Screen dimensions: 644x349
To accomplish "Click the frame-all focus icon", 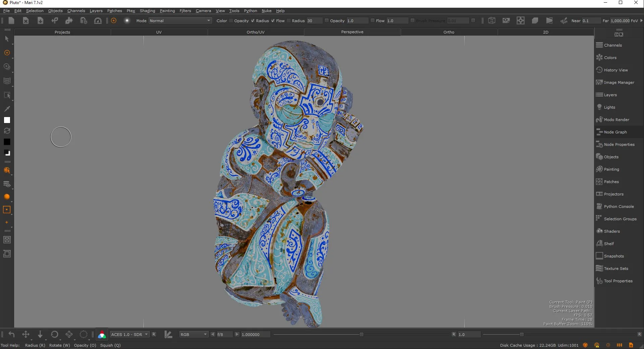I will pyautogui.click(x=520, y=21).
